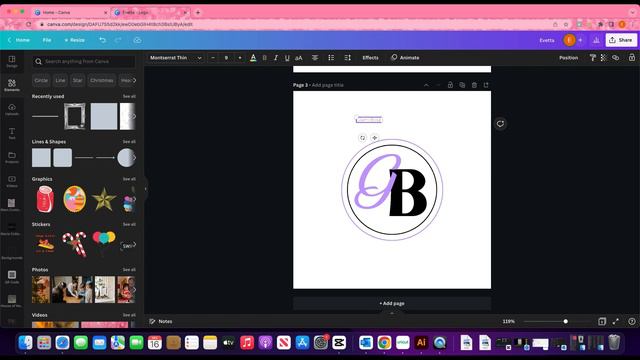
Task: Toggle uppercase text formatting
Action: 299,58
